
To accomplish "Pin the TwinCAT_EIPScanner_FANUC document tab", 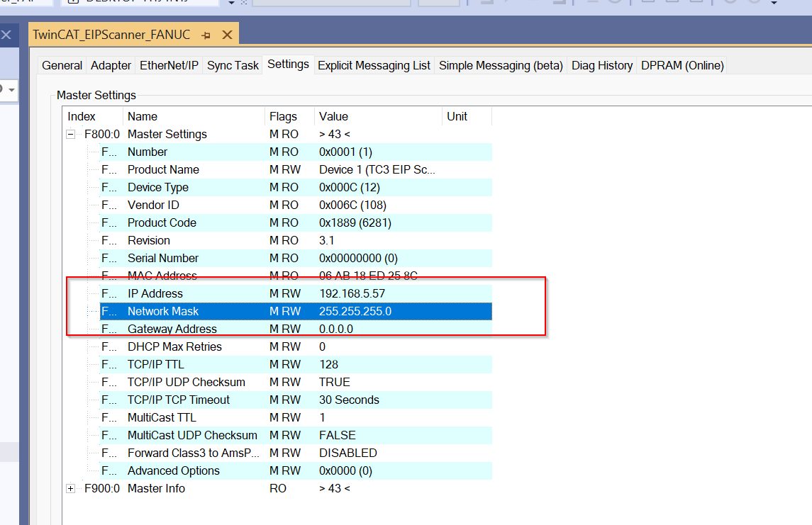I will [x=206, y=35].
